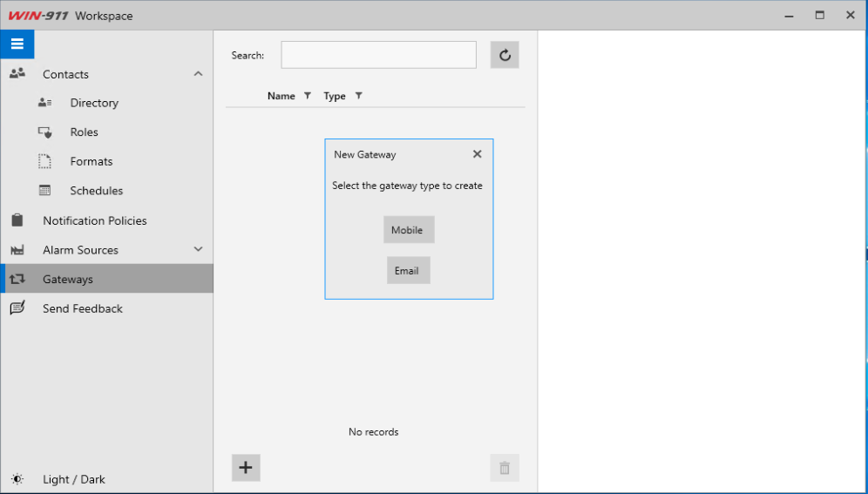Add a new gateway with plus button
Screen dimensions: 868x494
pos(246,468)
